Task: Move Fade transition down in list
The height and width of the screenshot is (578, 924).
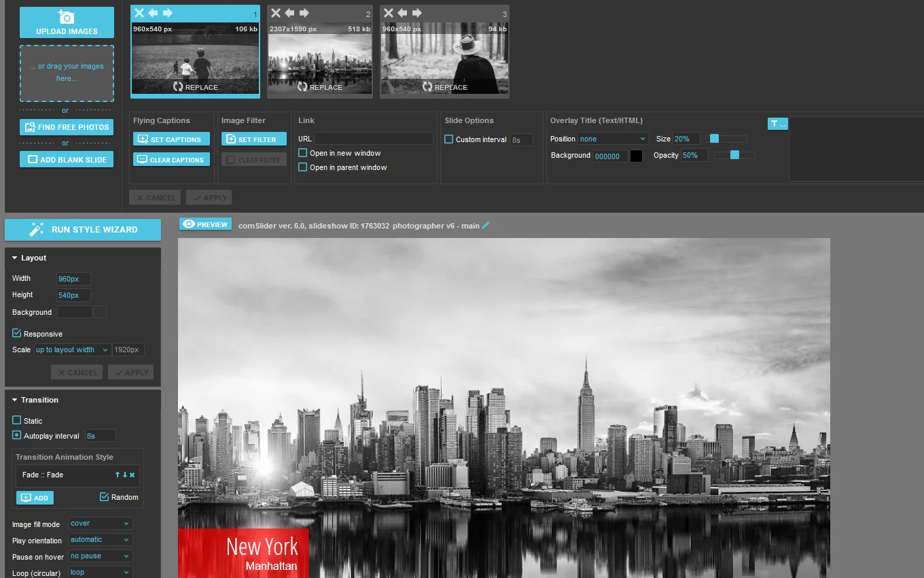Action: pyautogui.click(x=125, y=475)
